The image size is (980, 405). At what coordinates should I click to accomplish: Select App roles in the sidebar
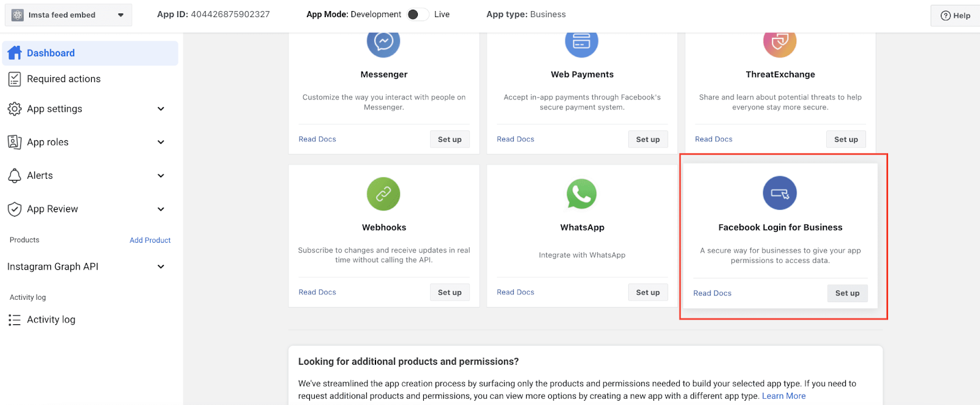[48, 142]
